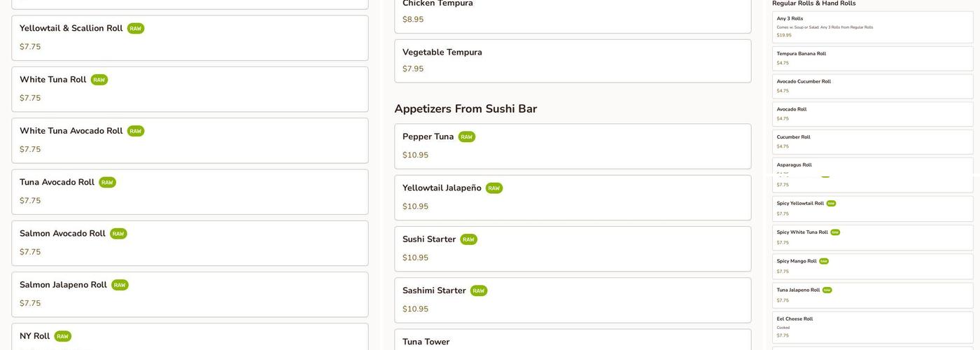Select the Any 3 Rolls combo
The width and height of the screenshot is (980, 350).
point(872,27)
